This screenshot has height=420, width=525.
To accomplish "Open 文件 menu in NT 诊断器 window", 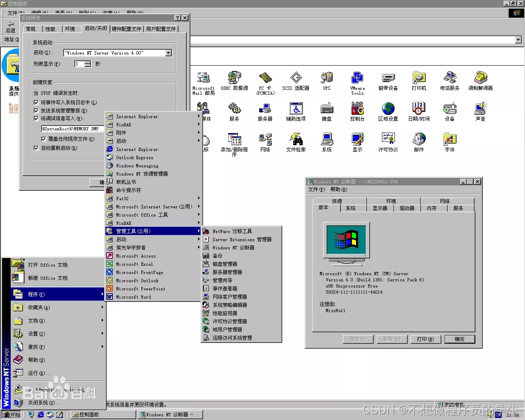I will point(316,189).
